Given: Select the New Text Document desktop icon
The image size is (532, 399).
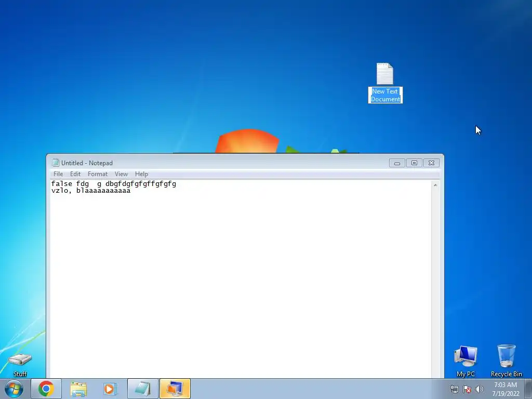Looking at the screenshot, I should click(x=385, y=74).
